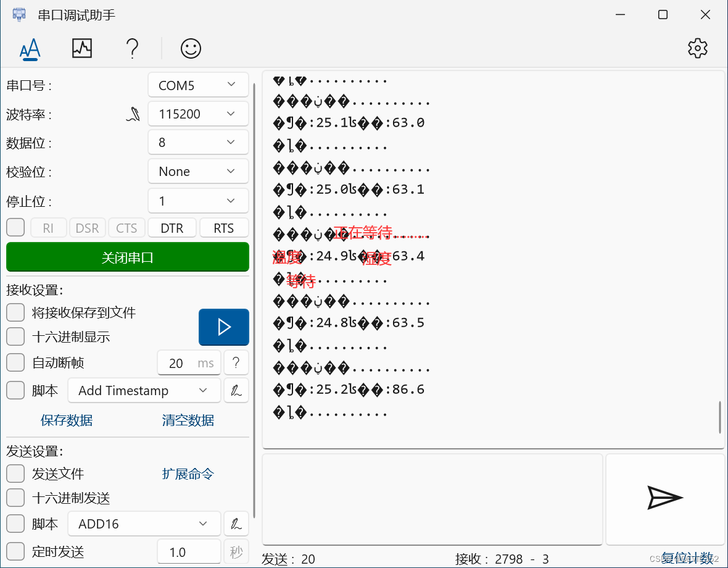Click the blue play button in receive settings
The width and height of the screenshot is (728, 568).
click(223, 327)
